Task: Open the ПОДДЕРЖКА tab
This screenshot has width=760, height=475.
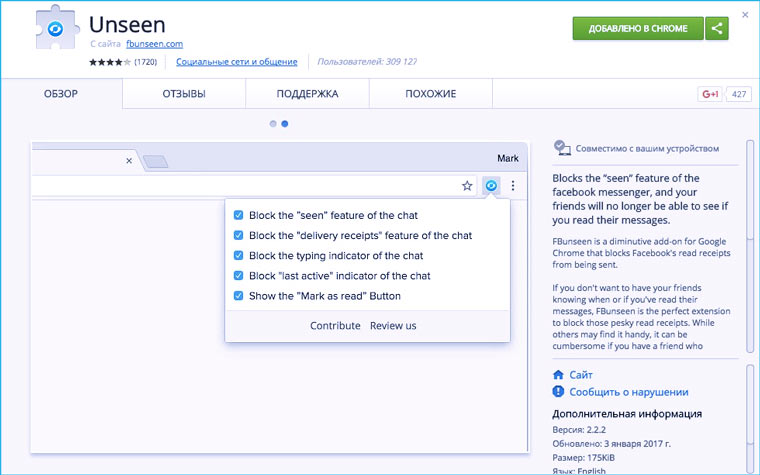Action: click(307, 94)
